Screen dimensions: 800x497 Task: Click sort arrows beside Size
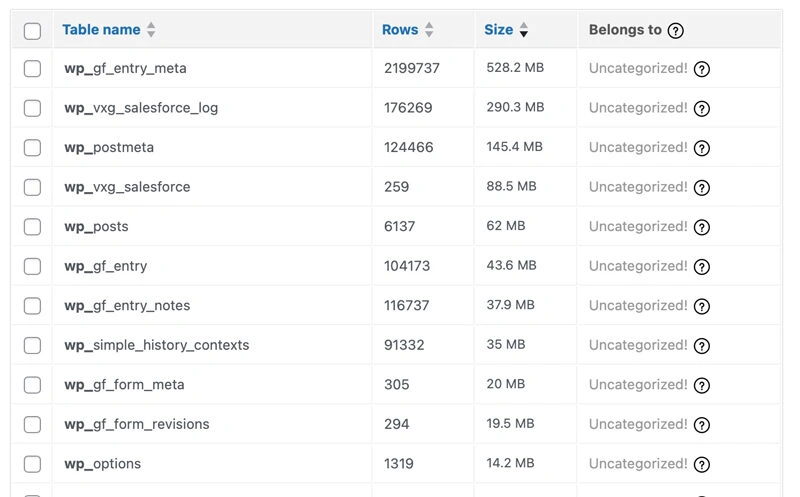pyautogui.click(x=524, y=30)
